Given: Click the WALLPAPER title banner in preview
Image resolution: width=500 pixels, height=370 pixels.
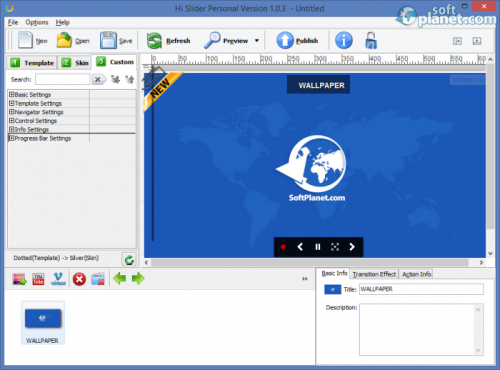Looking at the screenshot, I should coord(318,85).
